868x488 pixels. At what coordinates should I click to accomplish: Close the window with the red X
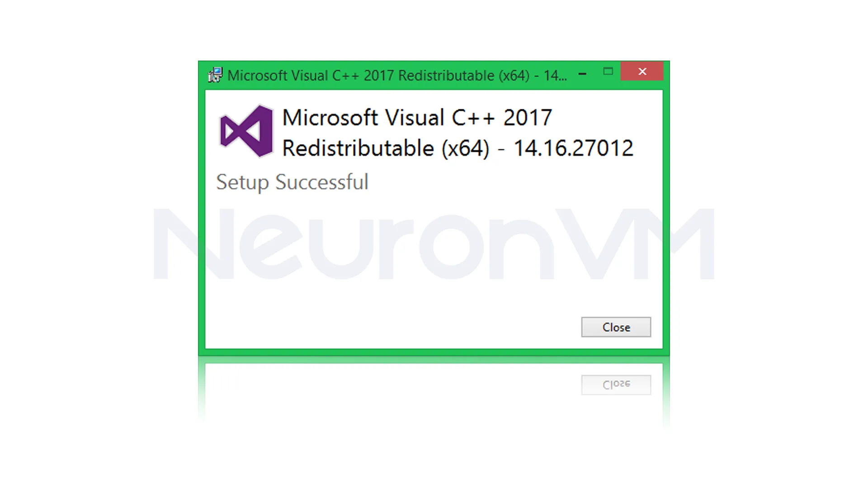[642, 71]
